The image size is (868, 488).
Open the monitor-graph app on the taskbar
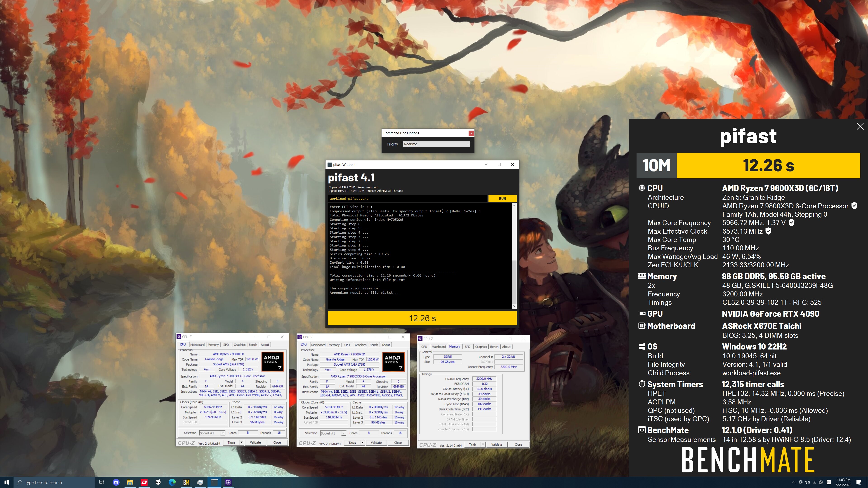tap(200, 482)
